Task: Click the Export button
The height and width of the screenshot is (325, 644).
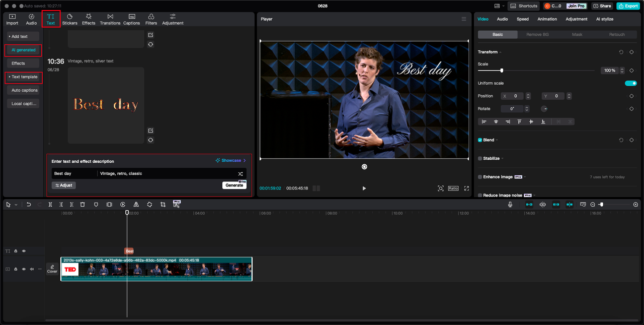Action: click(628, 6)
